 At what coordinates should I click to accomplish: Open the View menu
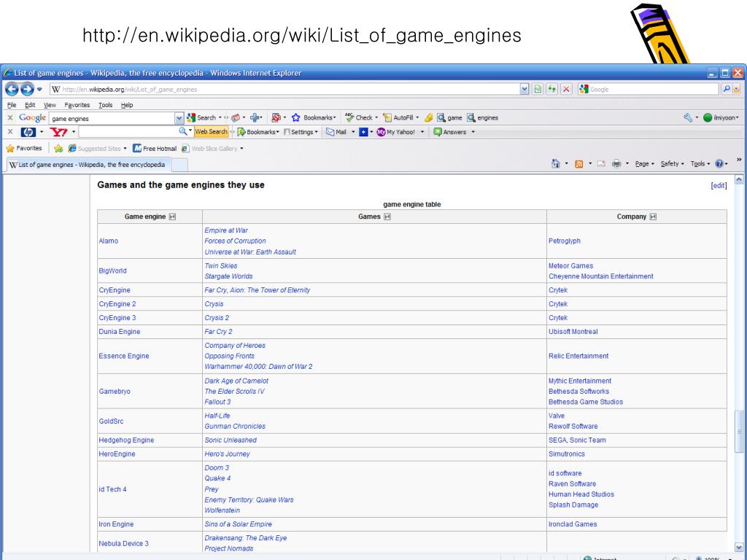50,105
